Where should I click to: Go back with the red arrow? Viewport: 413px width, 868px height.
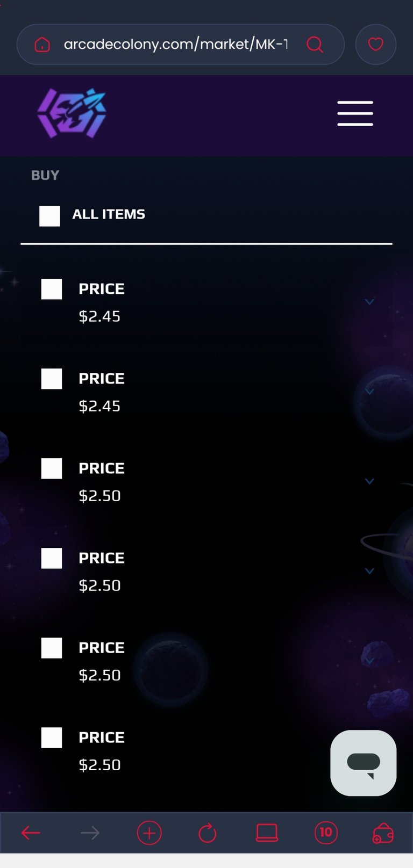(x=31, y=833)
